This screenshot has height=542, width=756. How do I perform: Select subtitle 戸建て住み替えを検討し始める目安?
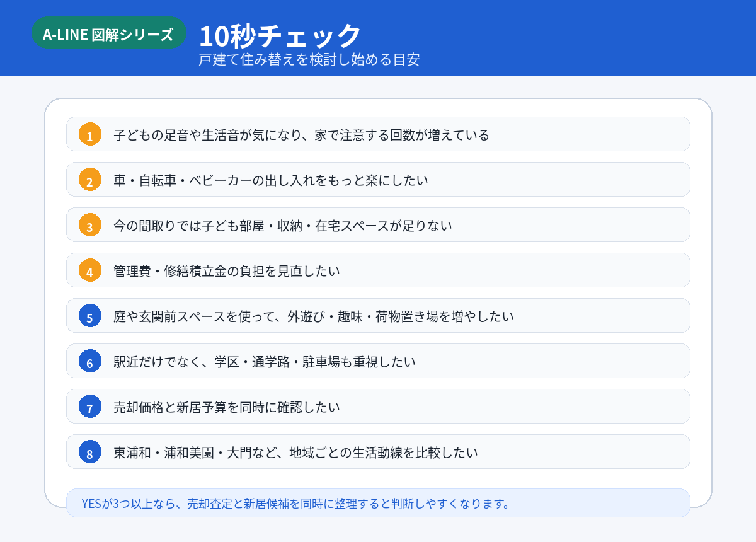tap(309, 60)
